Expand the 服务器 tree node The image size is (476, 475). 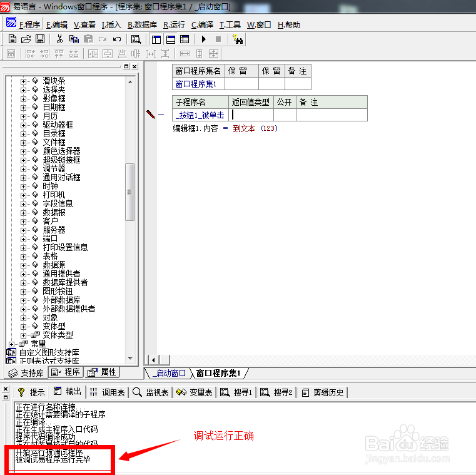click(23, 230)
